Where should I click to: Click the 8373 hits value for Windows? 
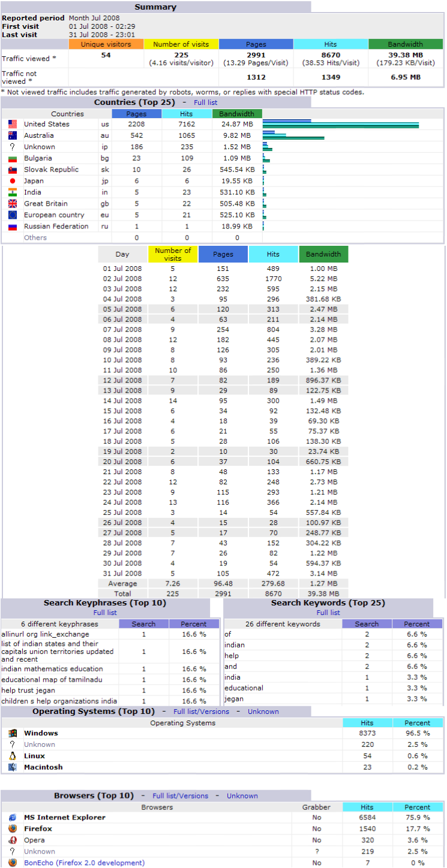click(367, 733)
